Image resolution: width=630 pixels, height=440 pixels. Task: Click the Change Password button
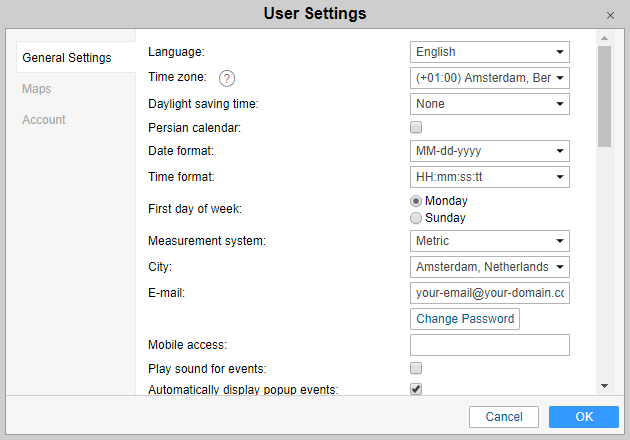coord(465,319)
